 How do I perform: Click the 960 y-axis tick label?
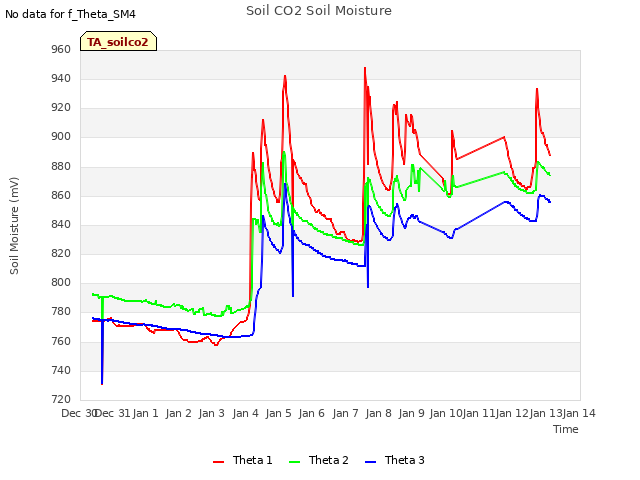[x=61, y=49]
